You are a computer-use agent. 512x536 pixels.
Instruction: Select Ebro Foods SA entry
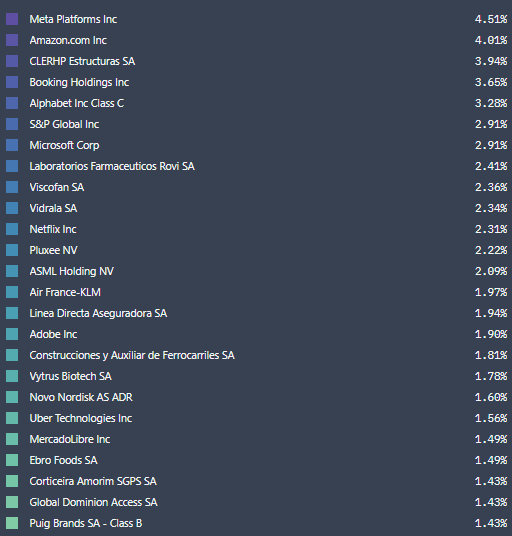click(64, 460)
